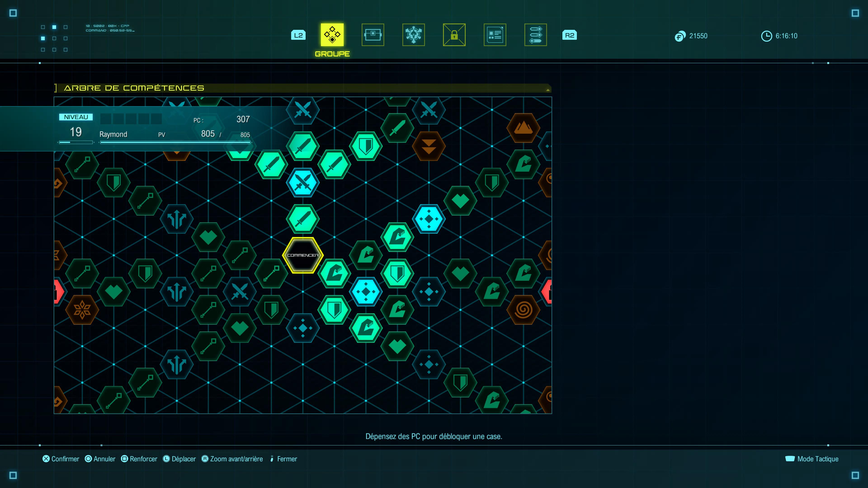Open the party emblem menu icon
The image size is (868, 488).
tap(413, 35)
